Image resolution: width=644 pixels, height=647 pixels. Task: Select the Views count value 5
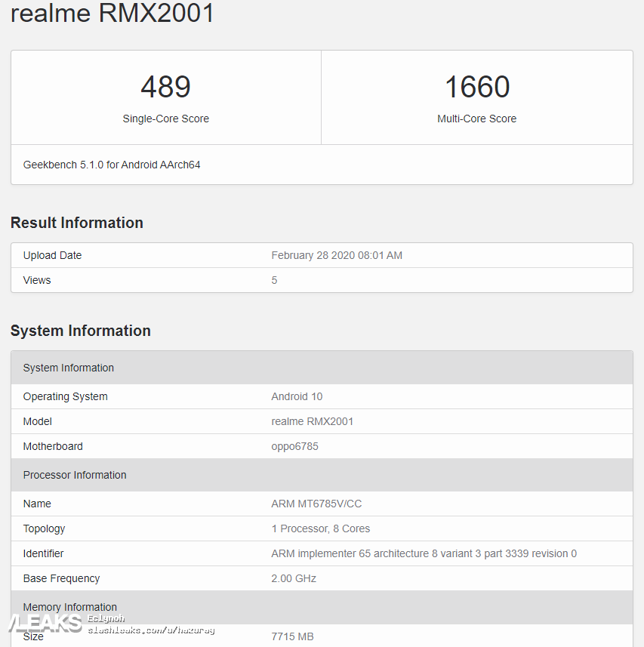pos(274,280)
